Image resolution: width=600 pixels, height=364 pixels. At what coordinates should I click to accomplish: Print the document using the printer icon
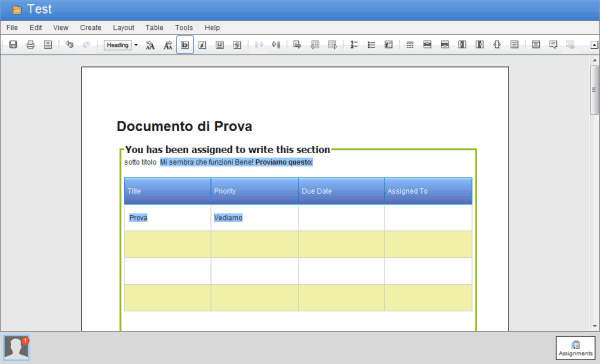tap(30, 44)
